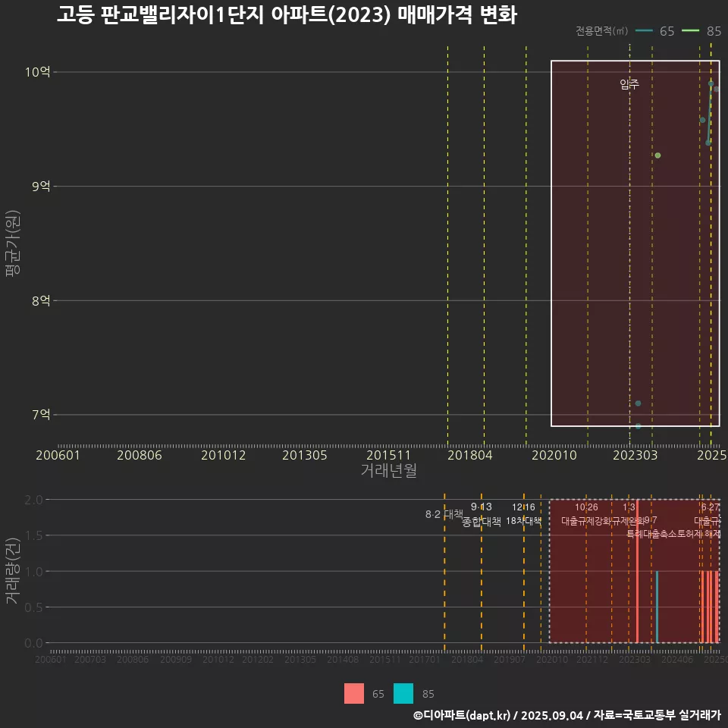Click the 거래년월 x-axis title

[x=388, y=470]
